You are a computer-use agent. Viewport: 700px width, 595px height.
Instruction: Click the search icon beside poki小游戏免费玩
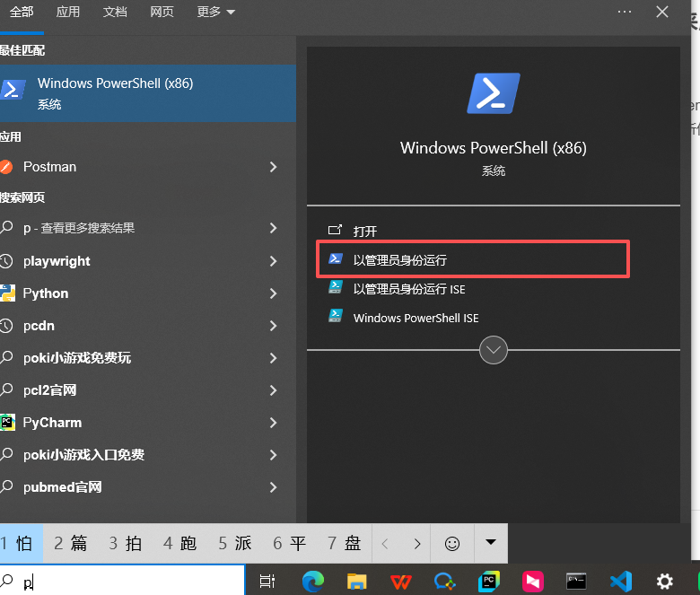(x=6, y=357)
